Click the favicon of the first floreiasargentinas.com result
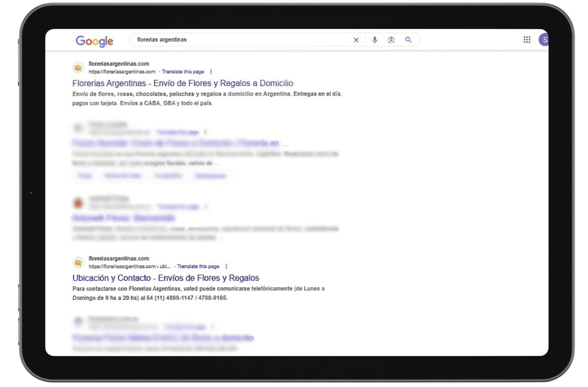Screen dimensions: 588x387 [78, 68]
